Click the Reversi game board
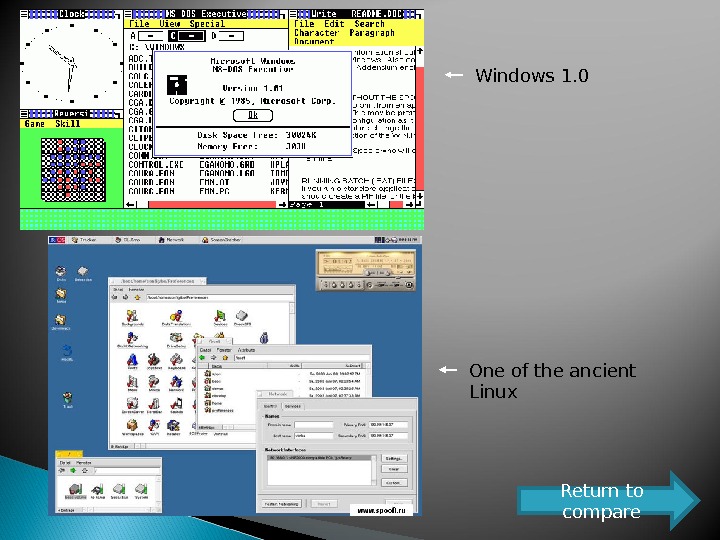 (73, 170)
